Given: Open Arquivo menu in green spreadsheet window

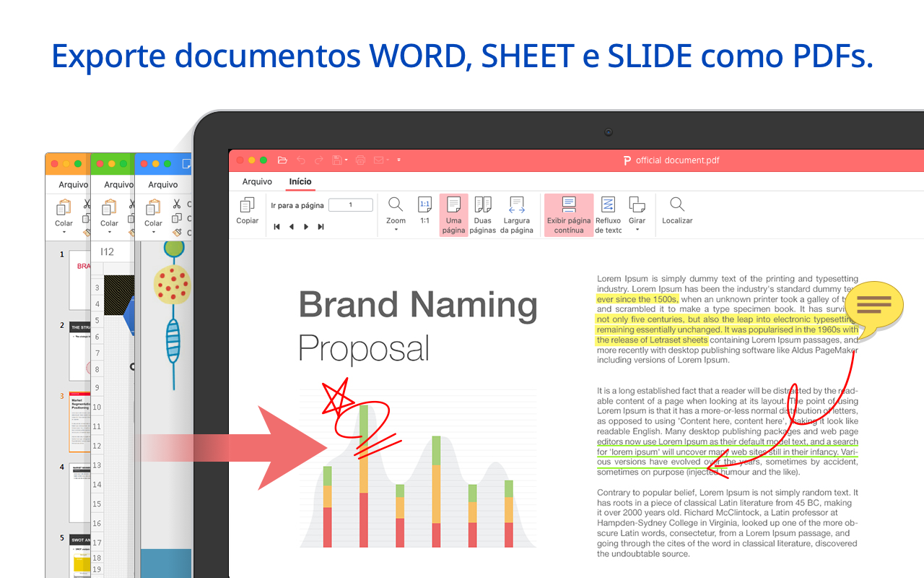Looking at the screenshot, I should (118, 184).
